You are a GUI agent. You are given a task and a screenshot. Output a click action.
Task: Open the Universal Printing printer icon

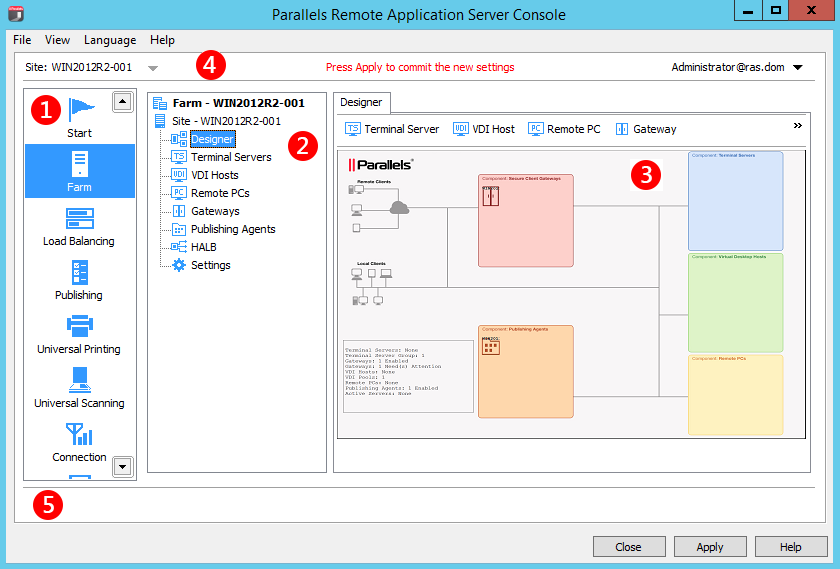coord(79,326)
